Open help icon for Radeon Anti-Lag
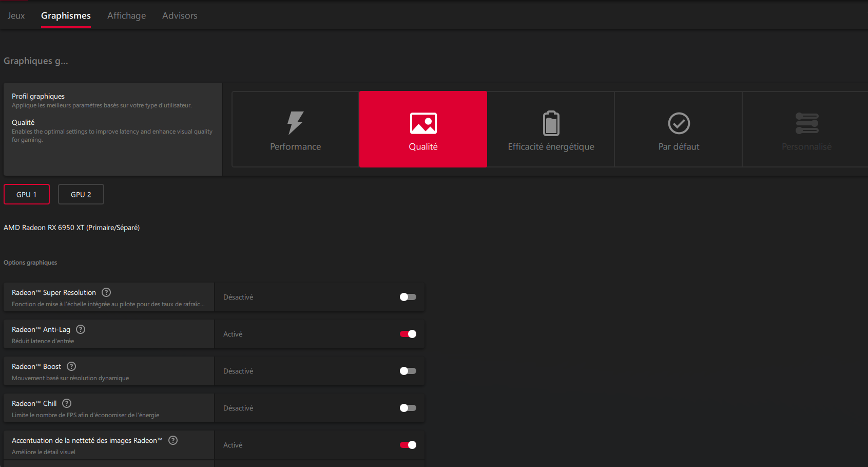The image size is (868, 467). point(81,329)
